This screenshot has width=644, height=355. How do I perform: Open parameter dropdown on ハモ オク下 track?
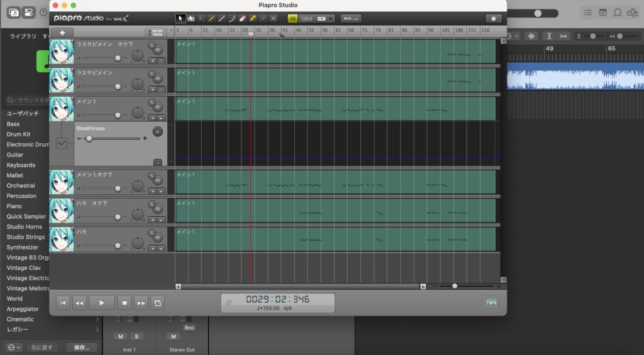pyautogui.click(x=160, y=220)
